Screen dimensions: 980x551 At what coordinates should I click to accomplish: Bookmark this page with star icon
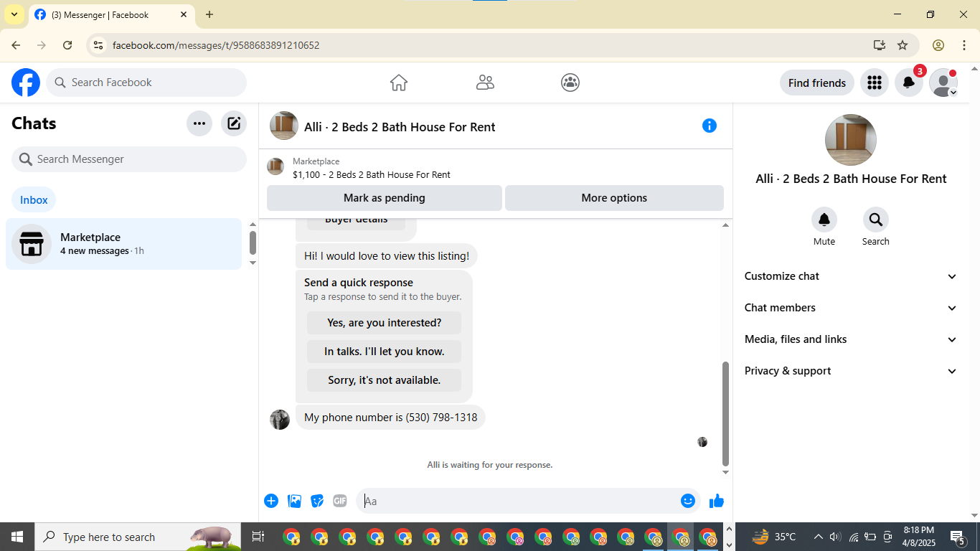coord(903,45)
